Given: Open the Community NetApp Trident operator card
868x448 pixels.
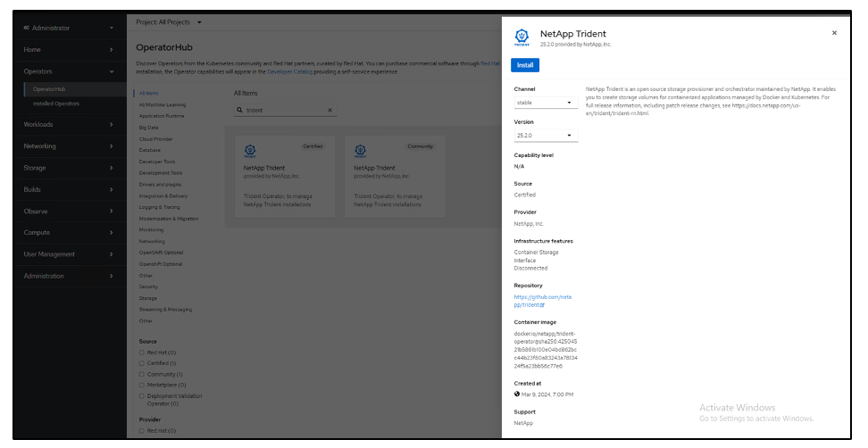Looking at the screenshot, I should (x=395, y=177).
